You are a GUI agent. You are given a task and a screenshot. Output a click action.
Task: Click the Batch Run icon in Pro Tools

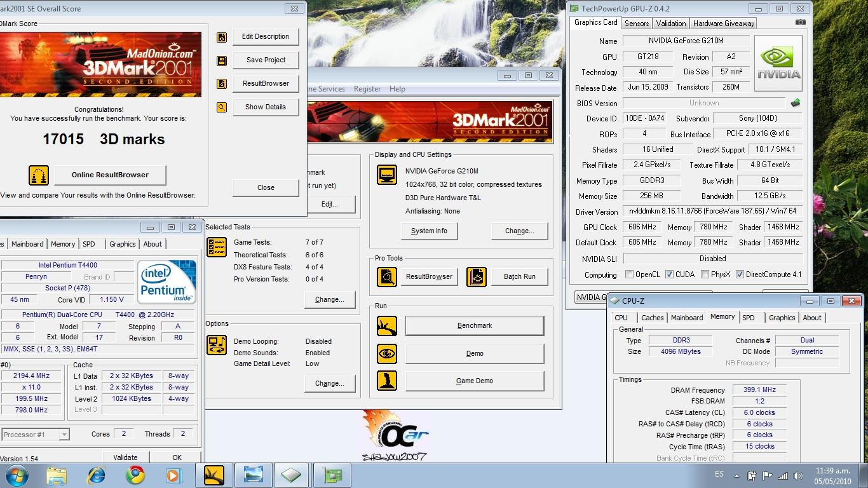coord(477,276)
